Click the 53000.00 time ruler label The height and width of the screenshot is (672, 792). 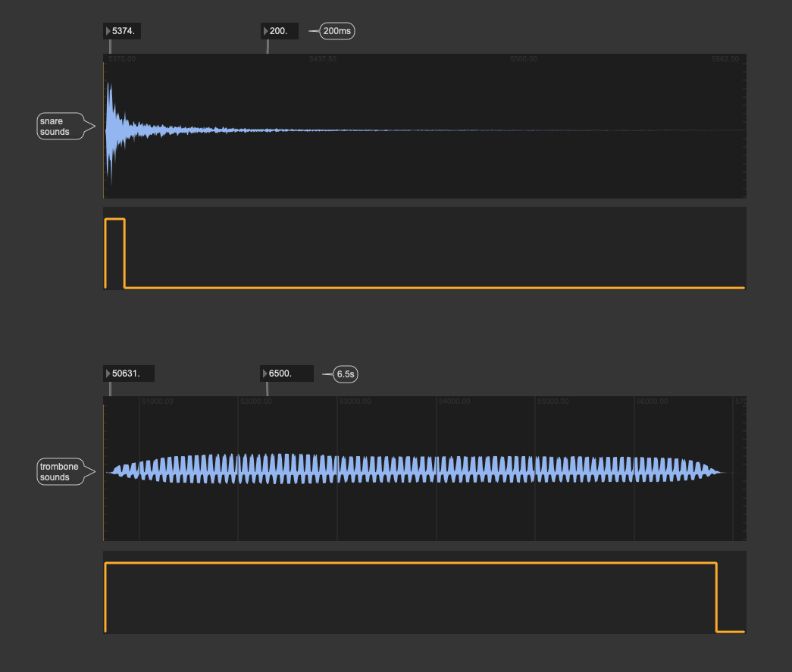point(355,402)
